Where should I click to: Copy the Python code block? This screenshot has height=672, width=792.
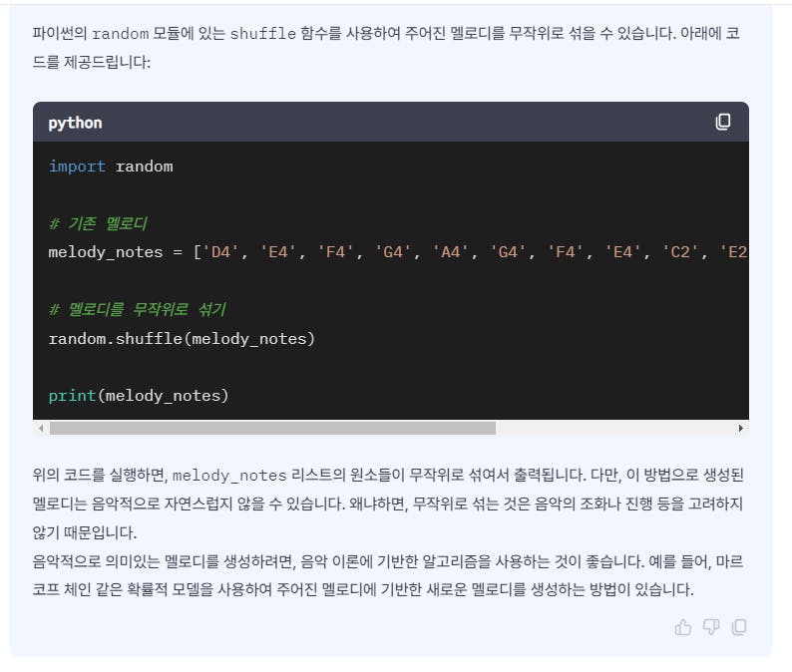(x=723, y=122)
